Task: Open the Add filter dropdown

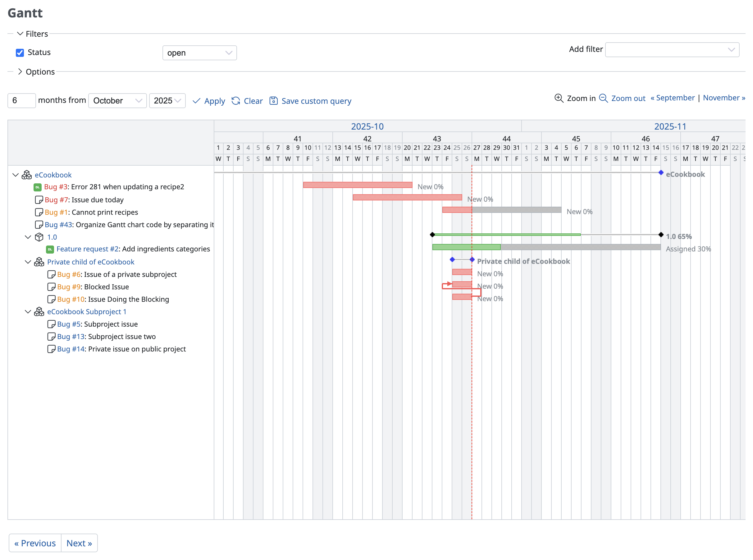Action: coord(672,50)
